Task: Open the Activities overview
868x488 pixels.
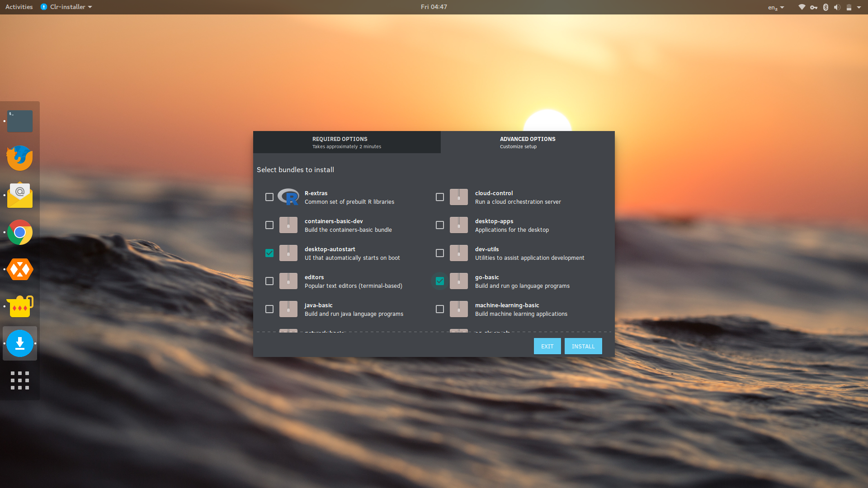Action: point(19,7)
